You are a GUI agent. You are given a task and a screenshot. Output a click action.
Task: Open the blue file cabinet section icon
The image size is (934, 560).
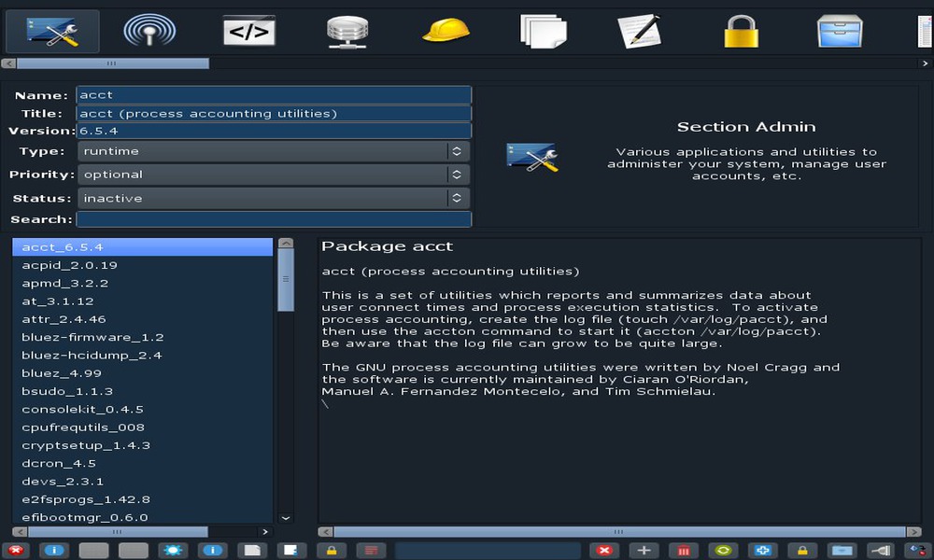click(839, 32)
